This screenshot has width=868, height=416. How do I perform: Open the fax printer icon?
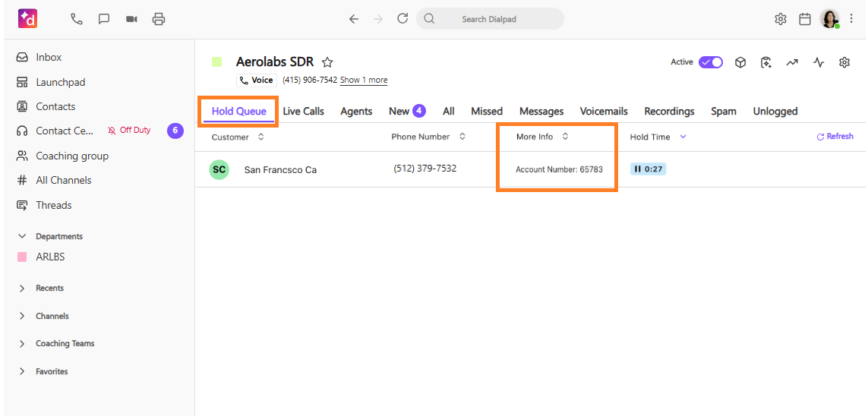pos(159,19)
